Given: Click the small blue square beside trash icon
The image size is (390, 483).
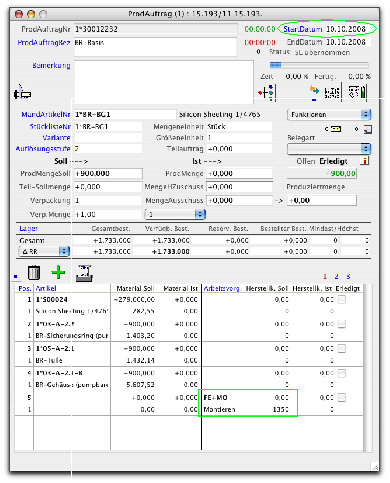Looking at the screenshot, I should [x=16, y=276].
